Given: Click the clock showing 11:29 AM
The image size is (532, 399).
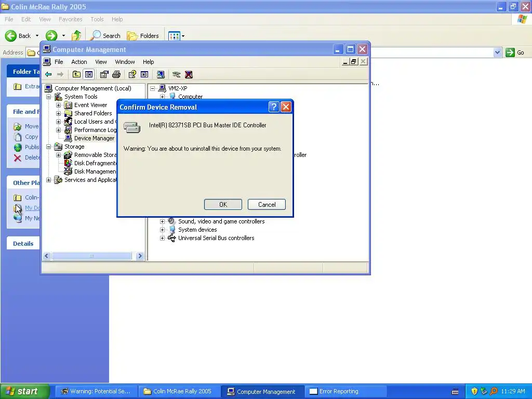Looking at the screenshot, I should [x=513, y=391].
